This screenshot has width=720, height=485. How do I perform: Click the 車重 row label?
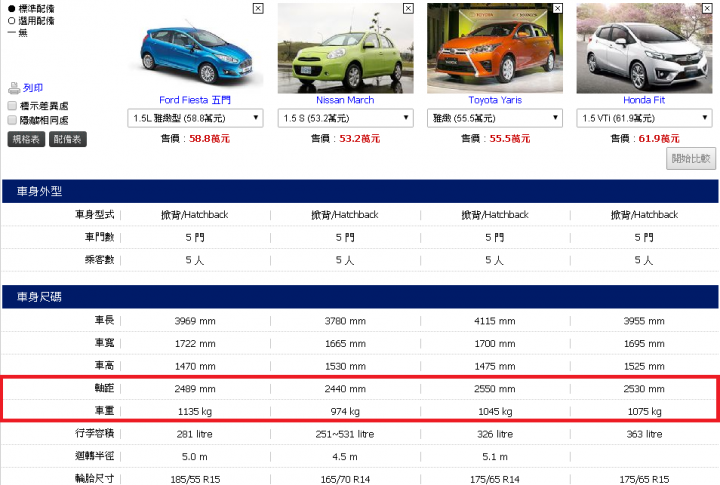[105, 411]
